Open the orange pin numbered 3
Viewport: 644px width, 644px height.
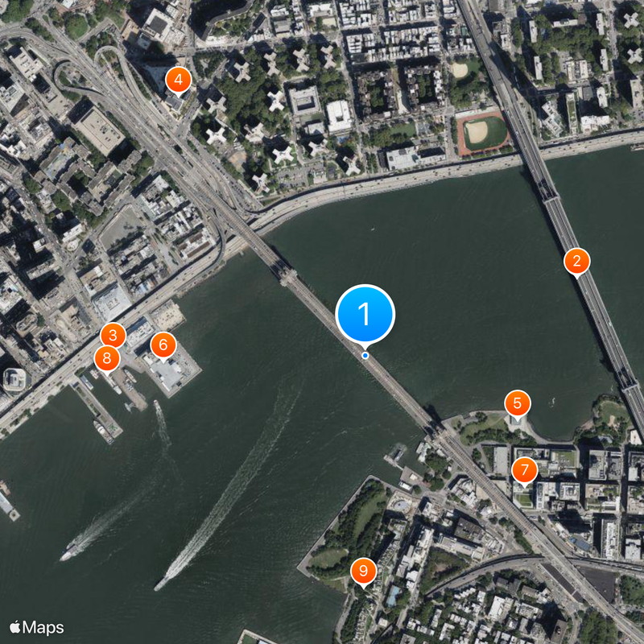113,336
